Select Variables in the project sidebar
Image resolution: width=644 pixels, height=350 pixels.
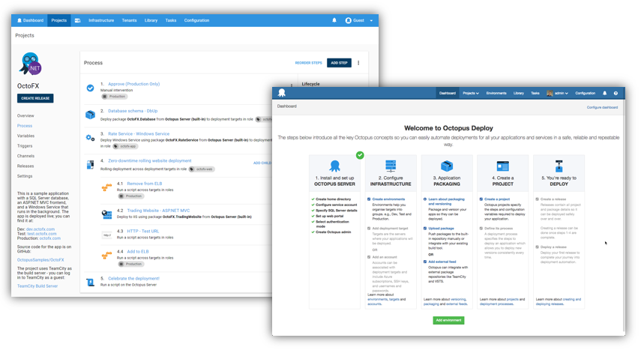point(25,136)
